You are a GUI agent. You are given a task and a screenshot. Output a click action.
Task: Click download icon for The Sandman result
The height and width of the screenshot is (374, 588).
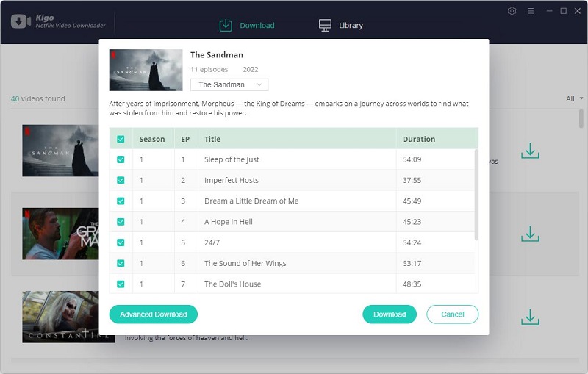pyautogui.click(x=530, y=151)
